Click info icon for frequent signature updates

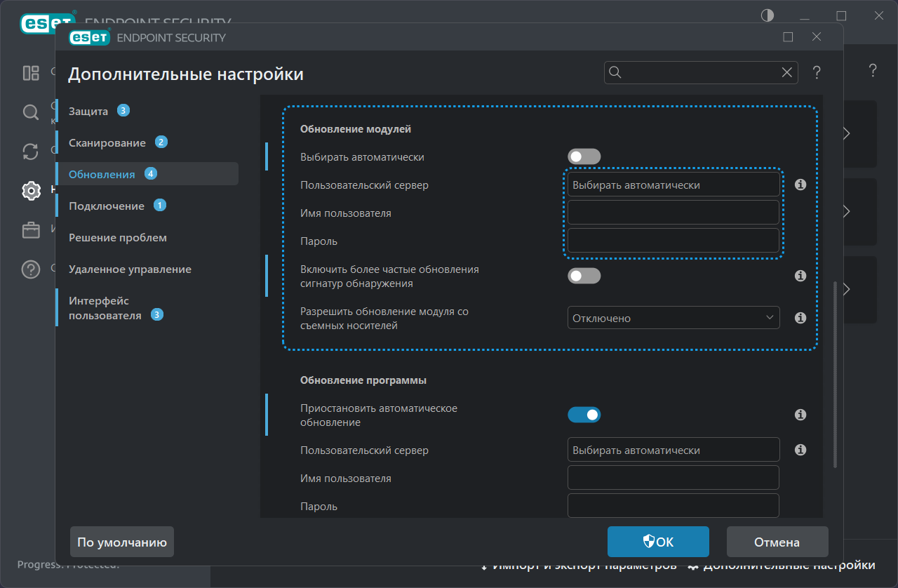[x=800, y=276]
